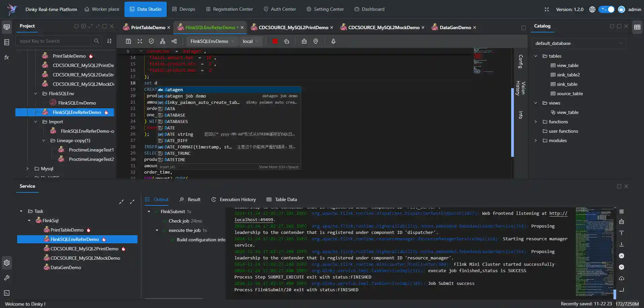Validate the SQL statement
The image size is (644, 308).
pyautogui.click(x=151, y=41)
